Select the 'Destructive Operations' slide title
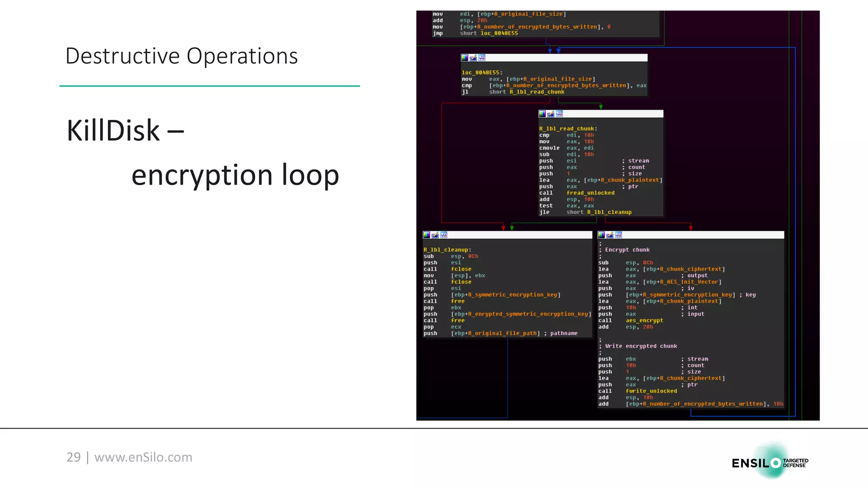This screenshot has height=488, width=868. point(181,56)
